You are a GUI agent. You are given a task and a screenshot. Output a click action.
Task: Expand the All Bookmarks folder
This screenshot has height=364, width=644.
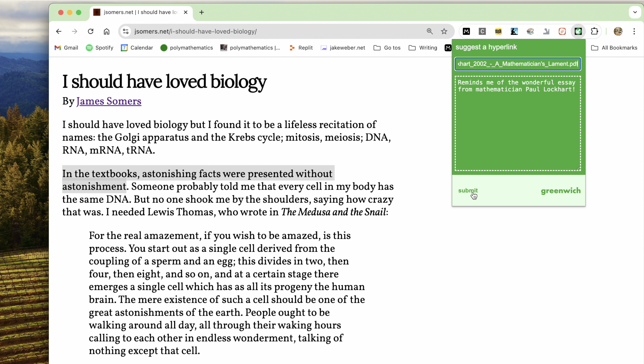pyautogui.click(x=614, y=48)
